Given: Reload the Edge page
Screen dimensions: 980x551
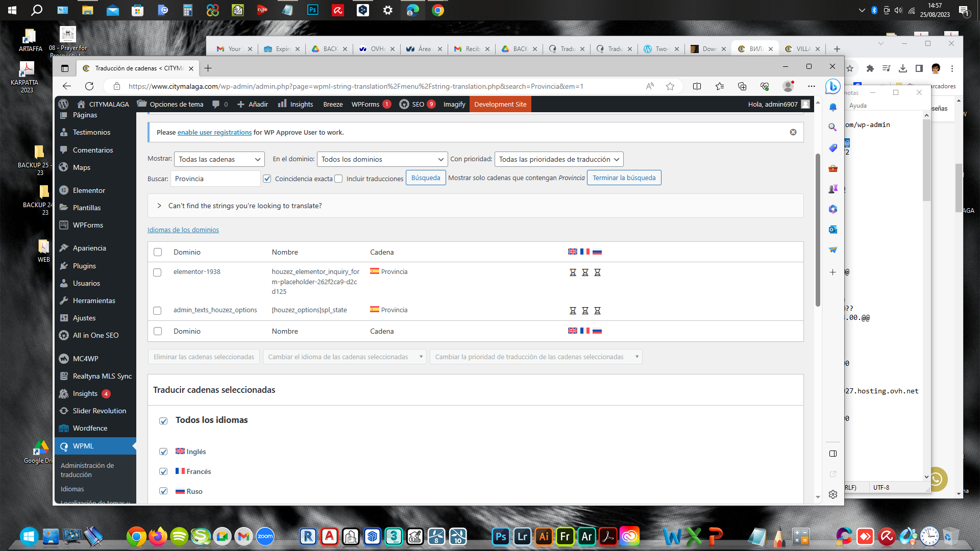Looking at the screenshot, I should (89, 86).
